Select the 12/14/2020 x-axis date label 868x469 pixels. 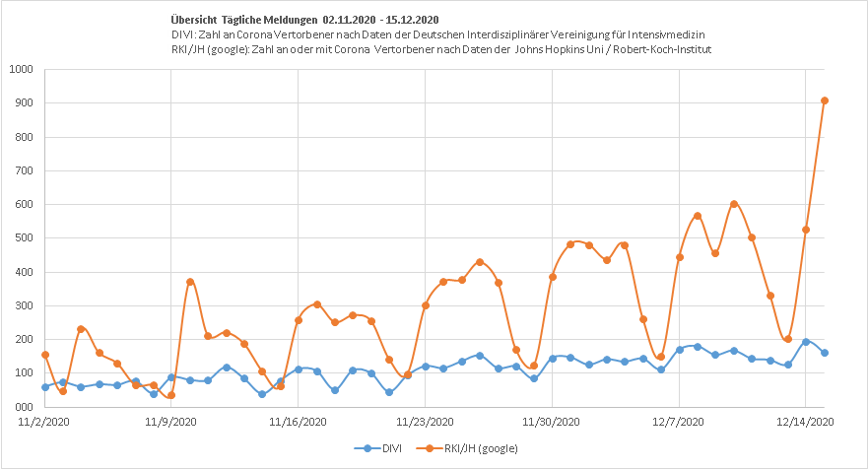[x=806, y=422]
